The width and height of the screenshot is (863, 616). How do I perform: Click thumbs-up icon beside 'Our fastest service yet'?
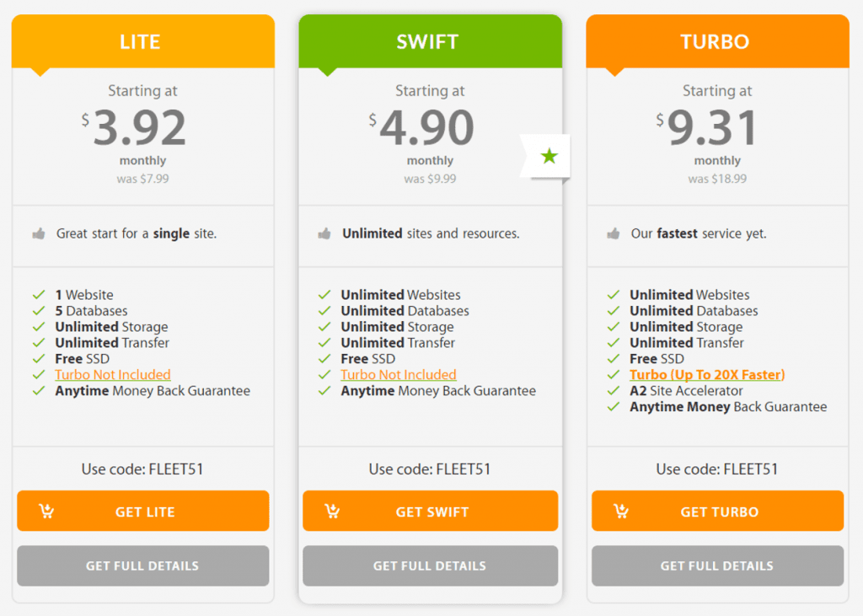[613, 233]
